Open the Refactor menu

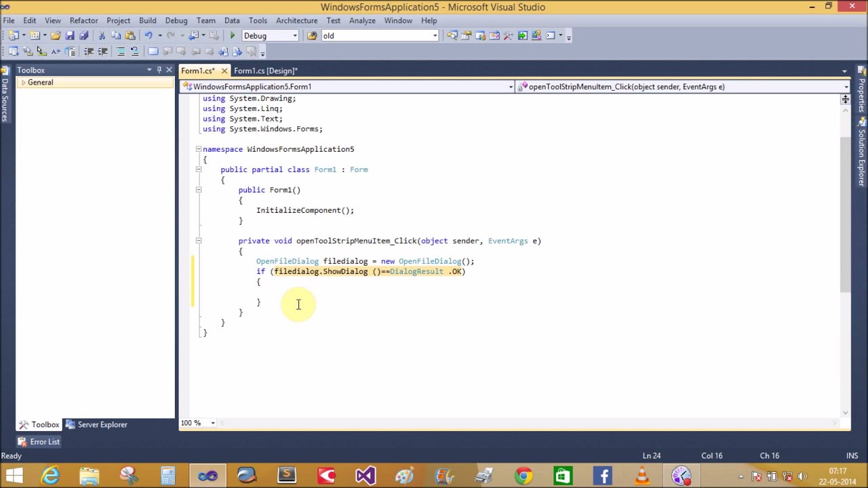click(x=84, y=20)
